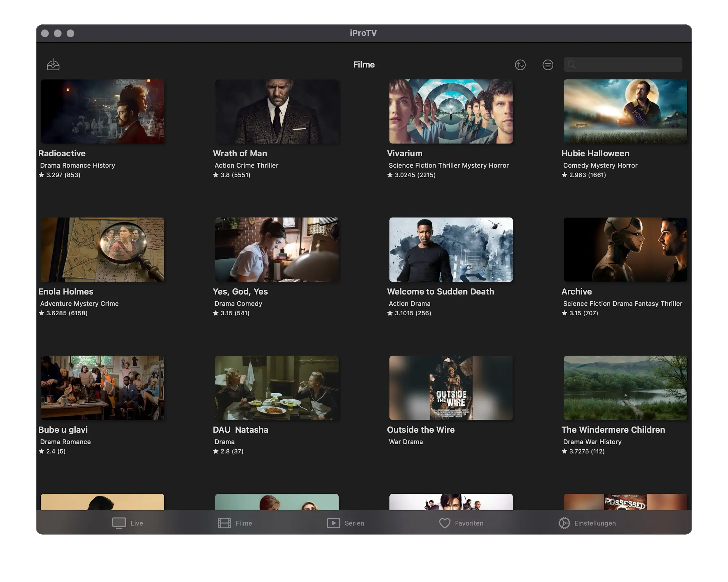728x582 pixels.
Task: Click the Vivarium title text
Action: coord(404,154)
